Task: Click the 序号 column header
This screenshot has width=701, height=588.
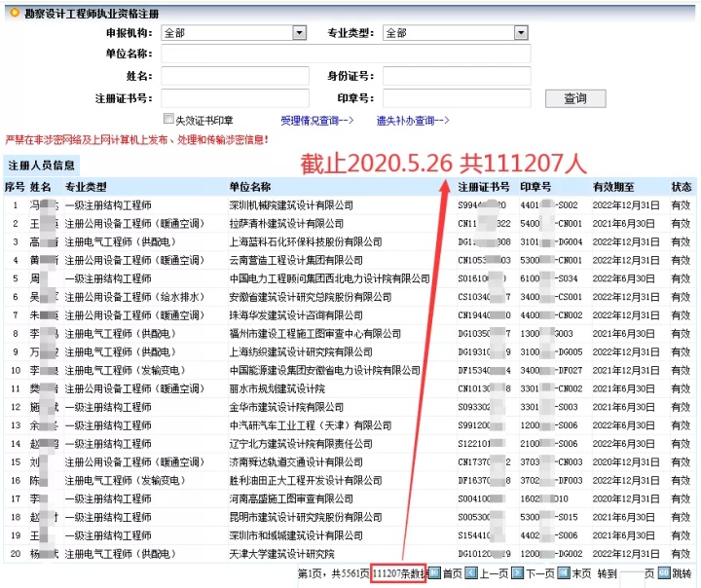Action: click(15, 187)
